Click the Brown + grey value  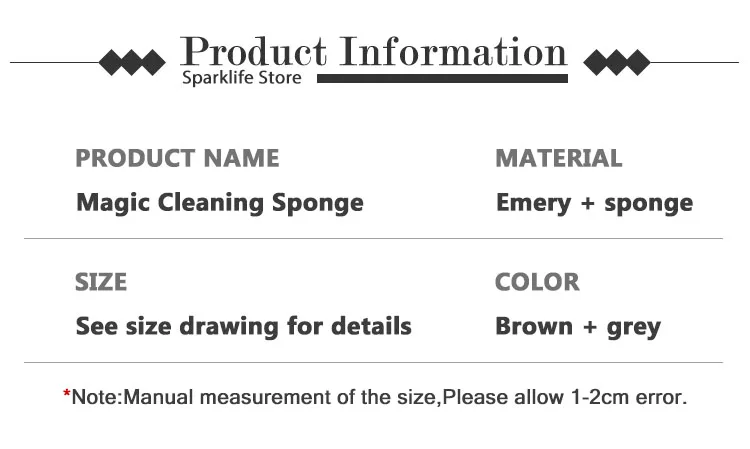578,326
